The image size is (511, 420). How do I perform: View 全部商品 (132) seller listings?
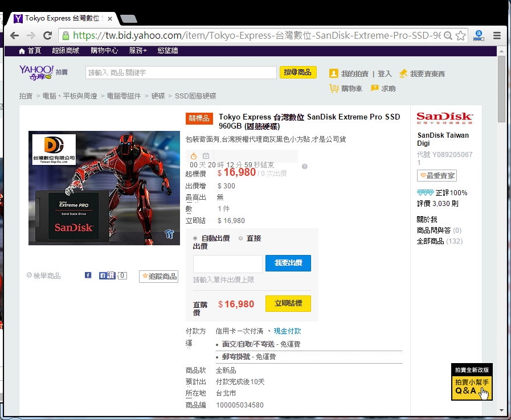(x=440, y=241)
